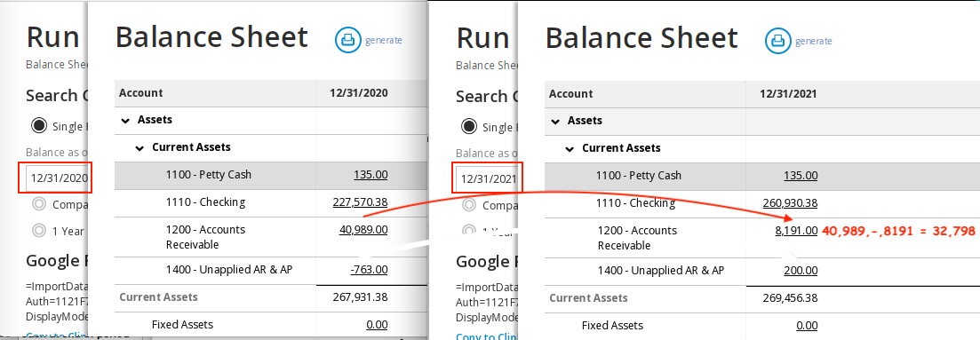Screen dimensions: 980x340
Task: Click the generate link on the 12/31/2020 Balance Sheet
Action: click(x=384, y=41)
